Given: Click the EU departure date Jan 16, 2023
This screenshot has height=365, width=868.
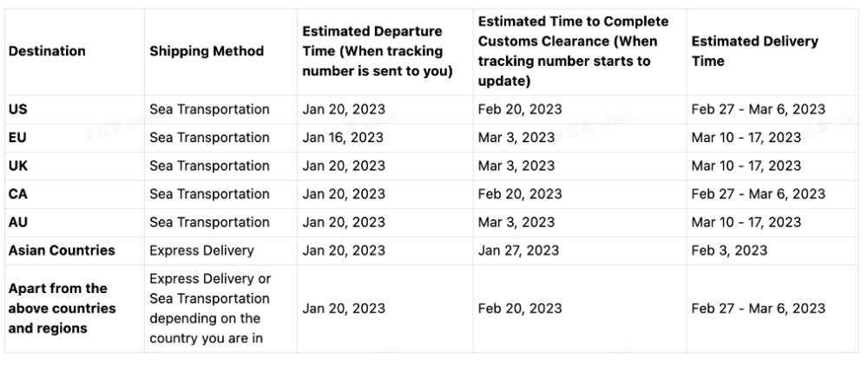Looking at the screenshot, I should pos(343,137).
